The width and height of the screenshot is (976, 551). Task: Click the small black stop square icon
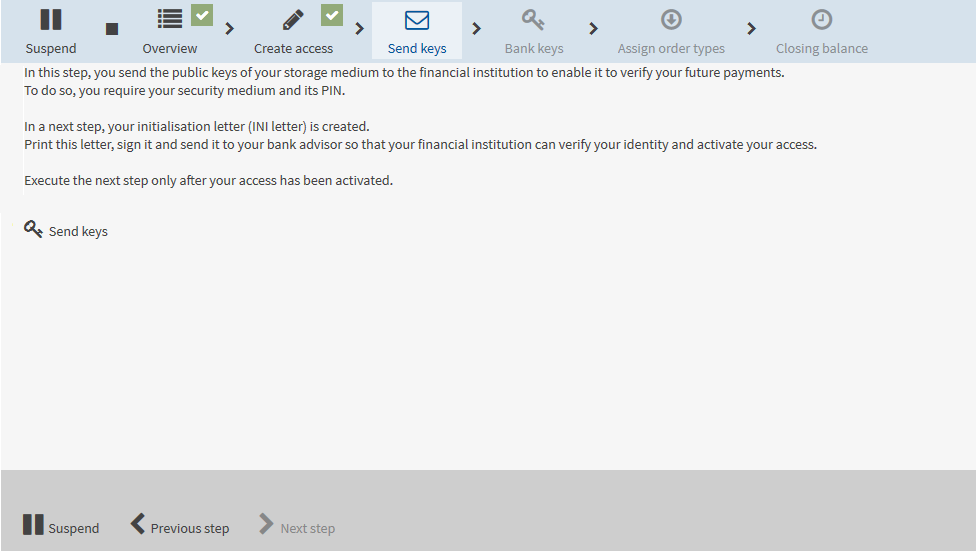pos(112,29)
